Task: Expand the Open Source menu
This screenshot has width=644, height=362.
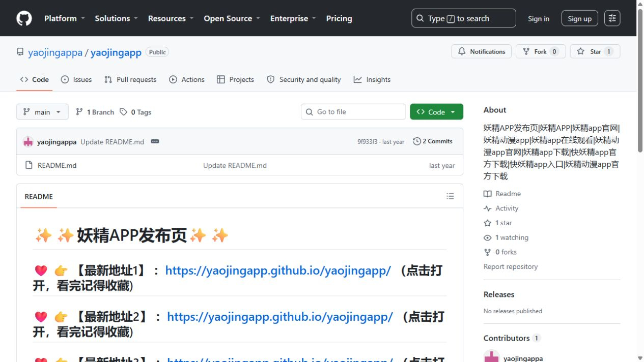Action: (232, 18)
